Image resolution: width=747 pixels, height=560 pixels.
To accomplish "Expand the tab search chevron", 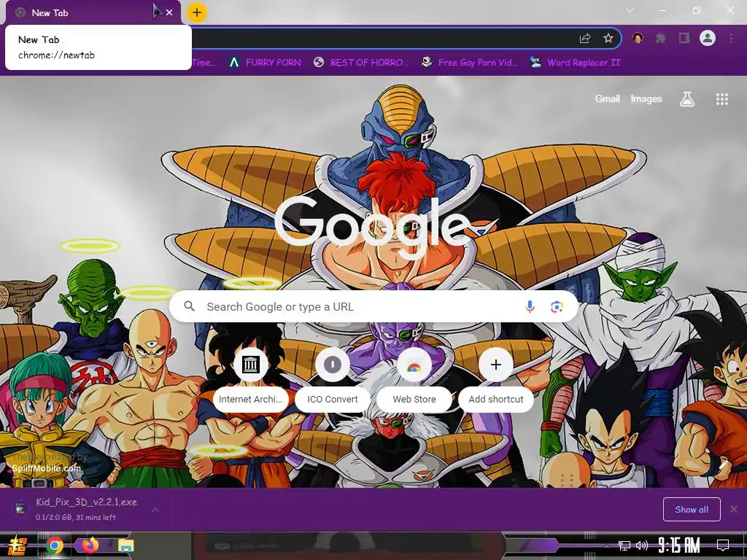I will (x=630, y=10).
